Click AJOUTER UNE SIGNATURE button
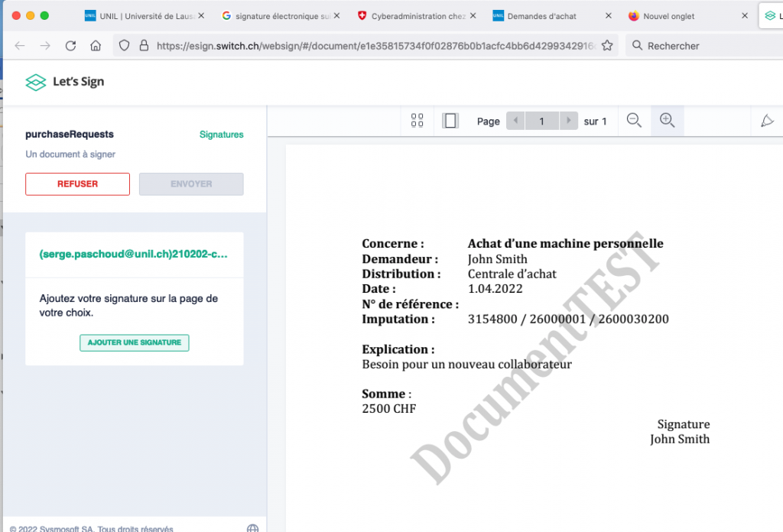Screen dimensions: 783x532 point(134,342)
